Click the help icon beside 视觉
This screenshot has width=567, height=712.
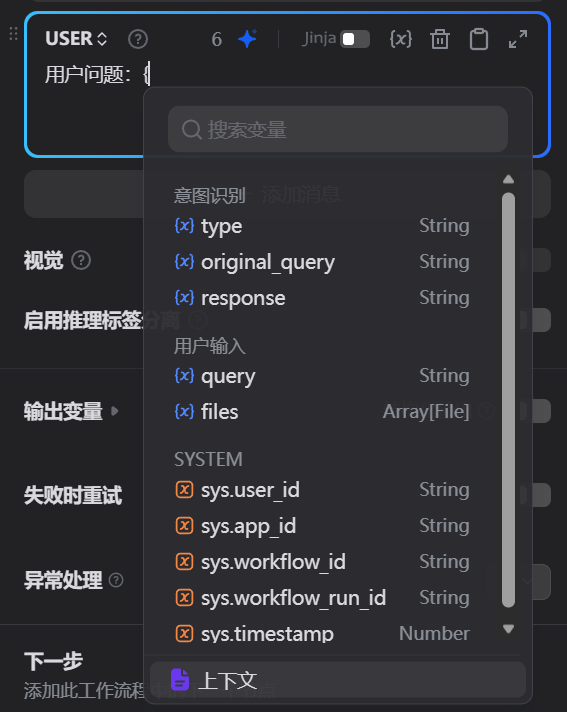point(81,261)
